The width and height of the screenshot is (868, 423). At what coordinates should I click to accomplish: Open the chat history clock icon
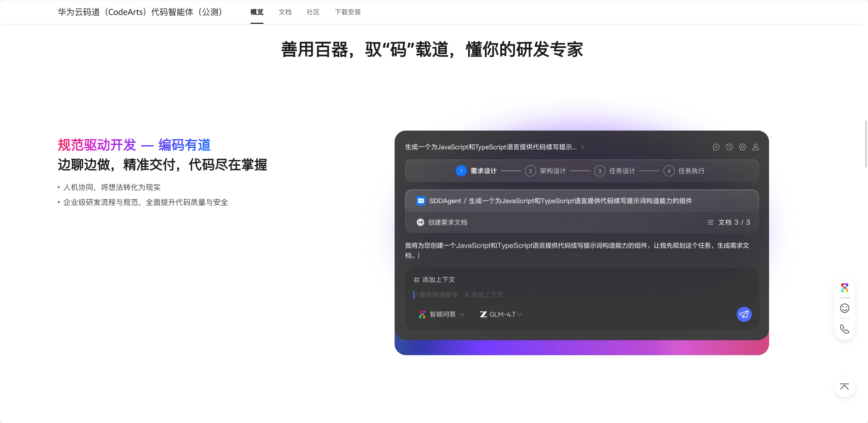click(729, 147)
